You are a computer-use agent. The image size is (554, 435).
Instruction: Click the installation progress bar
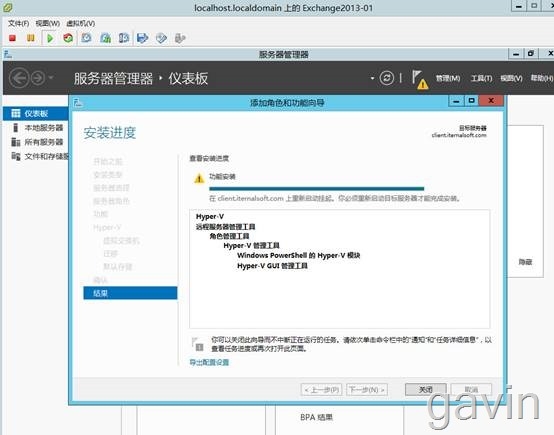pos(317,189)
